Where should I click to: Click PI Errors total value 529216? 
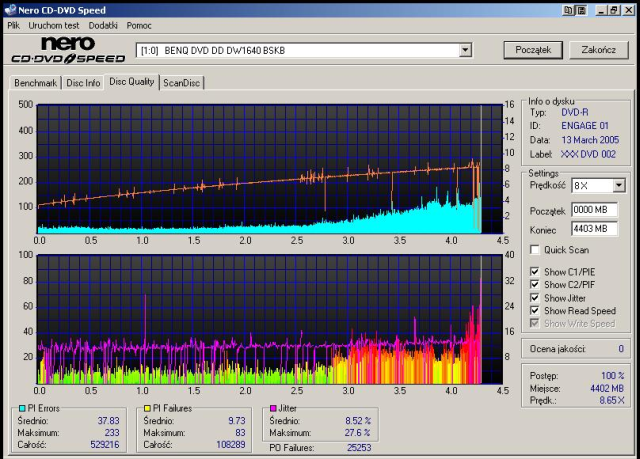click(105, 444)
